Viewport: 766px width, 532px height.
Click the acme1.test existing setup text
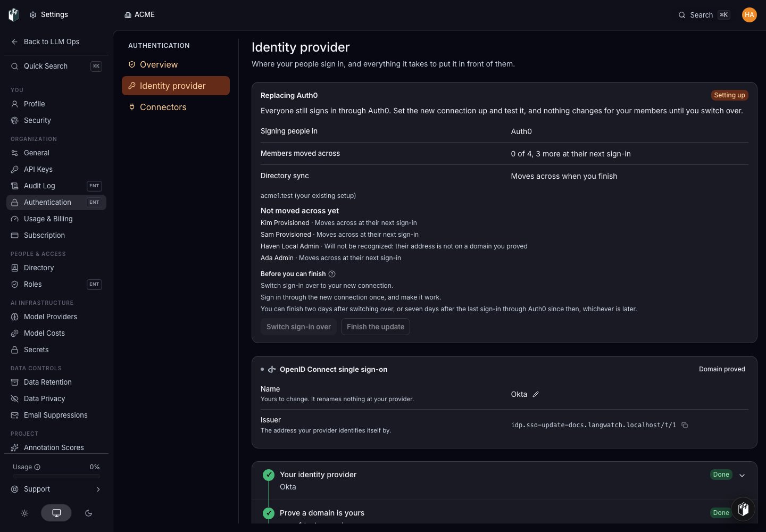[x=309, y=196]
